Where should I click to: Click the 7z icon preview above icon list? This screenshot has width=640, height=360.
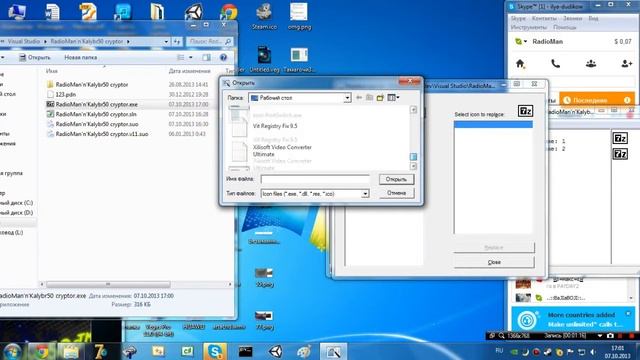tap(525, 111)
